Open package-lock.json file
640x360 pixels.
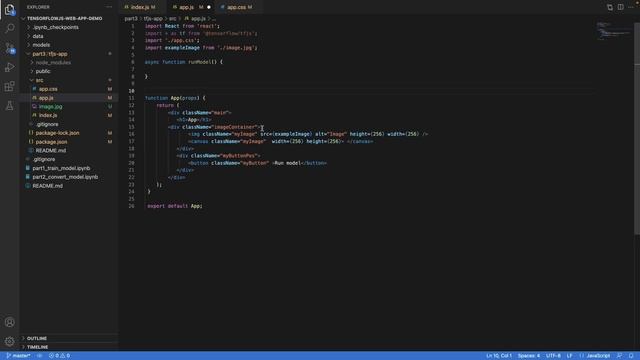tap(57, 133)
